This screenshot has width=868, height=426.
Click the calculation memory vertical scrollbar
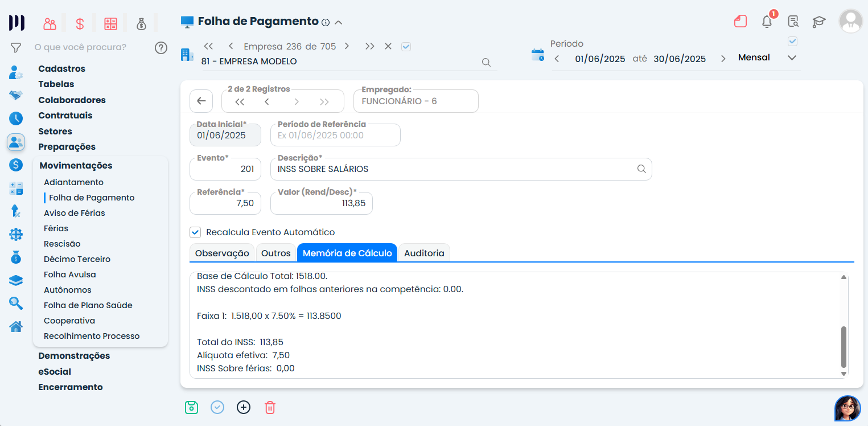coord(844,347)
